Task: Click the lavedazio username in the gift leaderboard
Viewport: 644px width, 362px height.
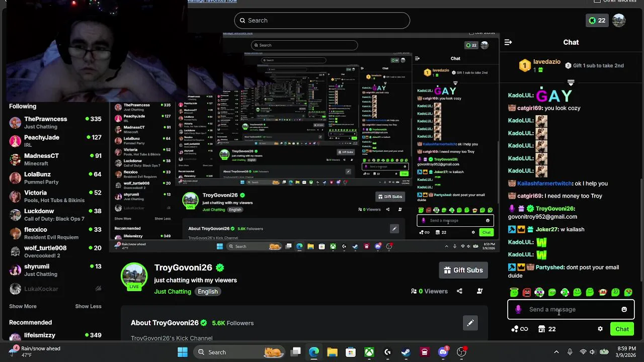Action: pyautogui.click(x=546, y=62)
